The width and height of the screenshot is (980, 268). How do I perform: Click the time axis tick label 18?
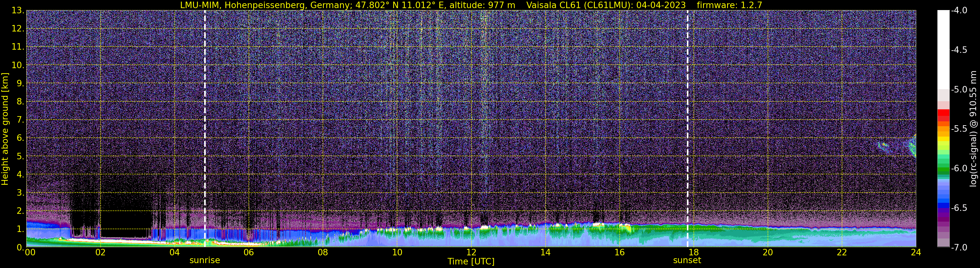pyautogui.click(x=694, y=252)
